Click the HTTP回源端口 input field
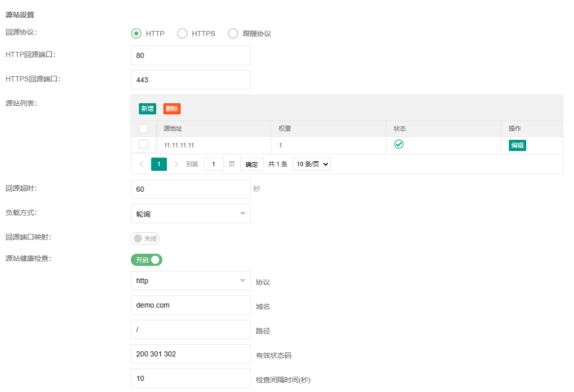Screen dimensions: 574x392 pos(190,55)
